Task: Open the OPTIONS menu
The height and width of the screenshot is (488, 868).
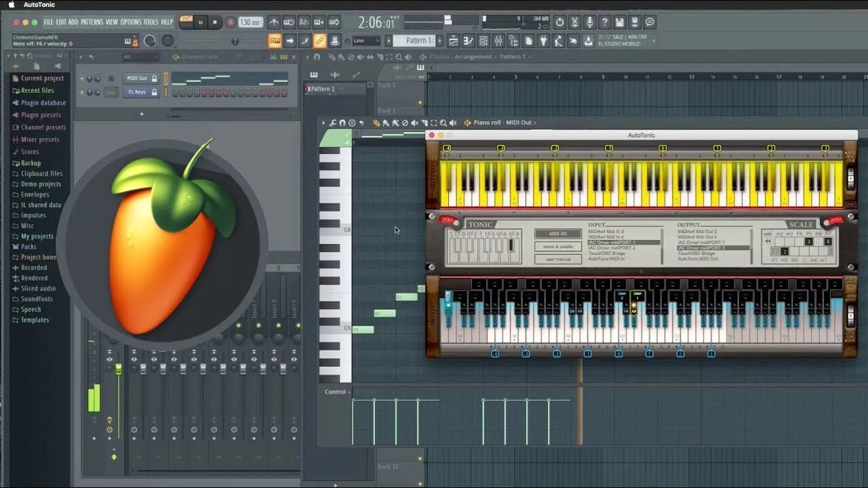Action: point(130,22)
